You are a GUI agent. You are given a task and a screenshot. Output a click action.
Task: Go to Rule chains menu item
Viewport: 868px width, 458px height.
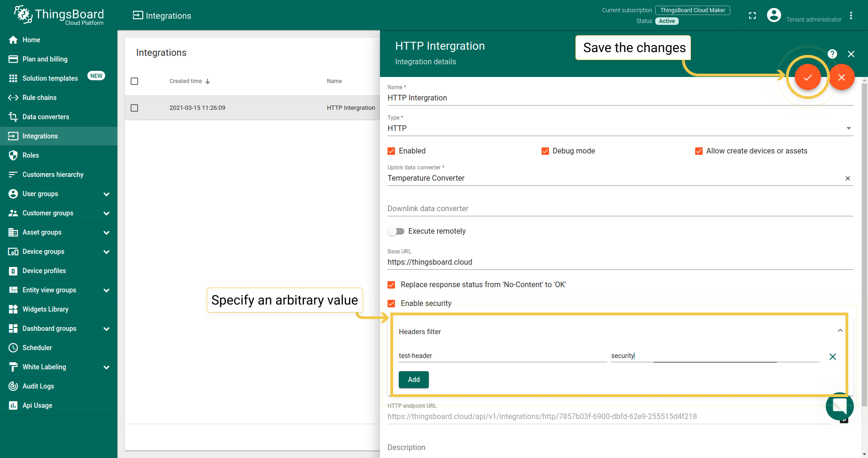click(59, 98)
